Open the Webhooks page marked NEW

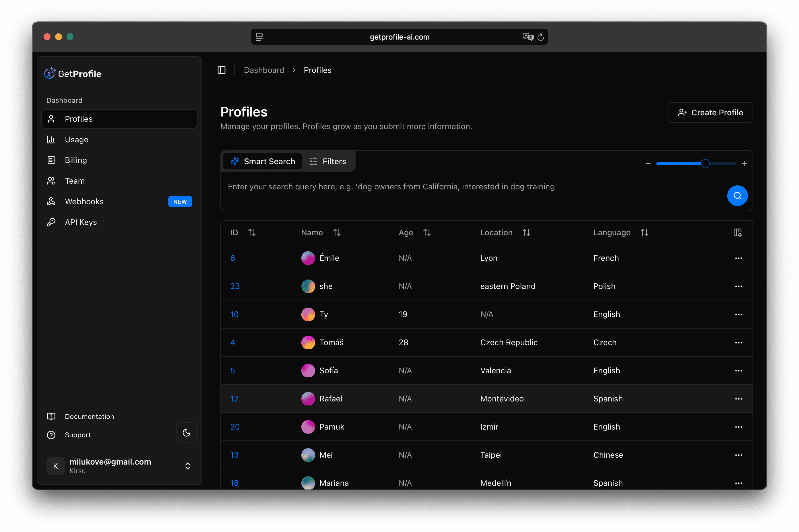(84, 201)
